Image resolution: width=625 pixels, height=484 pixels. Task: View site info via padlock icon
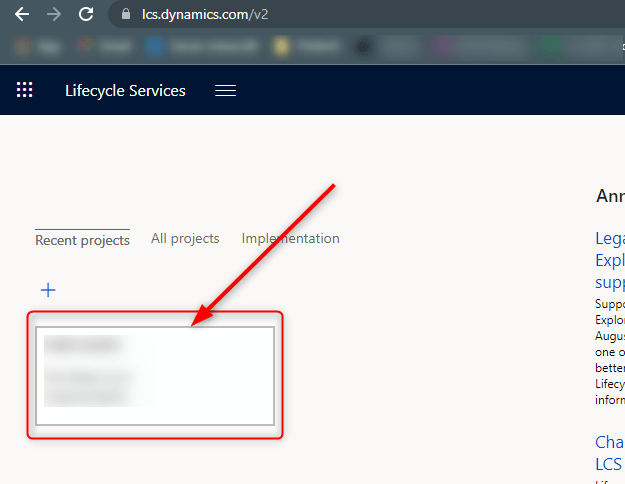(125, 15)
